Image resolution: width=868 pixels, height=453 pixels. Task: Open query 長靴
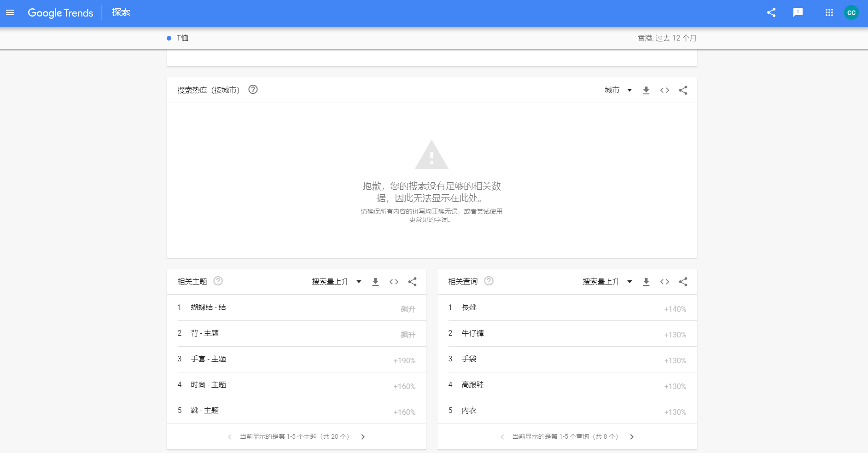tap(567, 308)
